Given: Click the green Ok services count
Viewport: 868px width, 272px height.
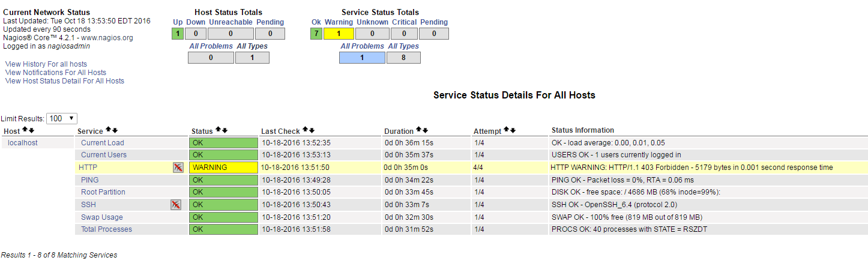Looking at the screenshot, I should click(x=316, y=34).
